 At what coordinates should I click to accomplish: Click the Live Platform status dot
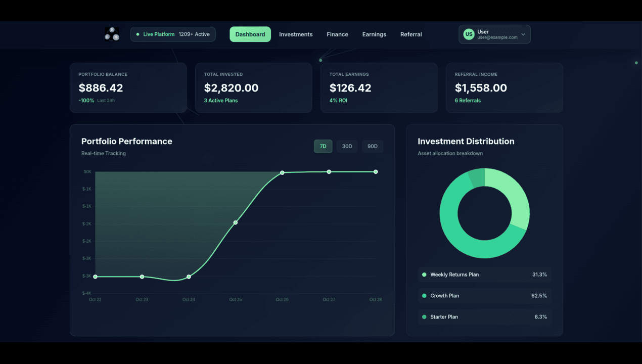point(137,34)
